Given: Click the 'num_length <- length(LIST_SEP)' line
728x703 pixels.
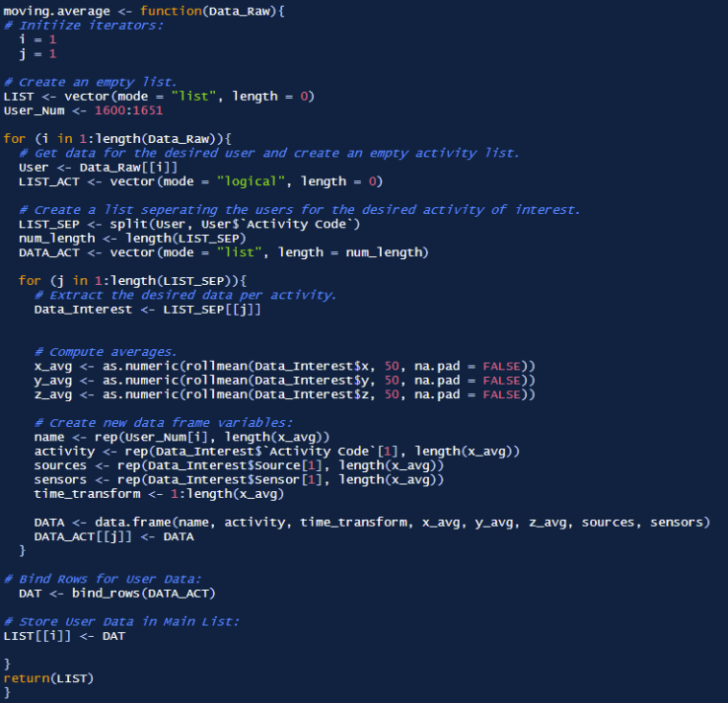Looking at the screenshot, I should pos(132,239).
